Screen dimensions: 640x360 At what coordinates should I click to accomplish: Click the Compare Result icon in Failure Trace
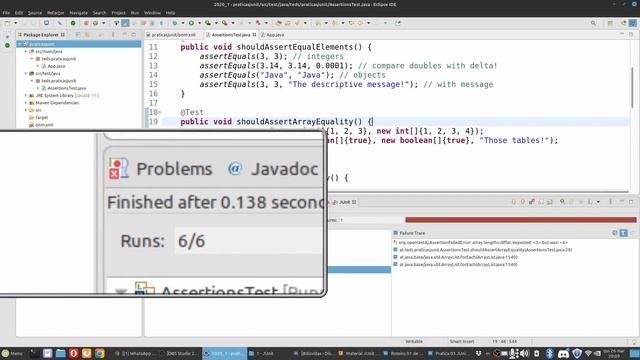(x=633, y=233)
